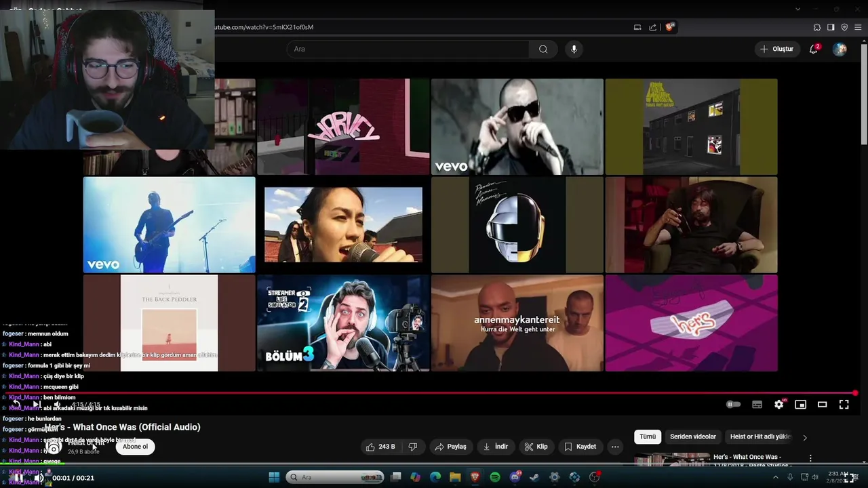Click the browser address bar URL

pos(264,27)
